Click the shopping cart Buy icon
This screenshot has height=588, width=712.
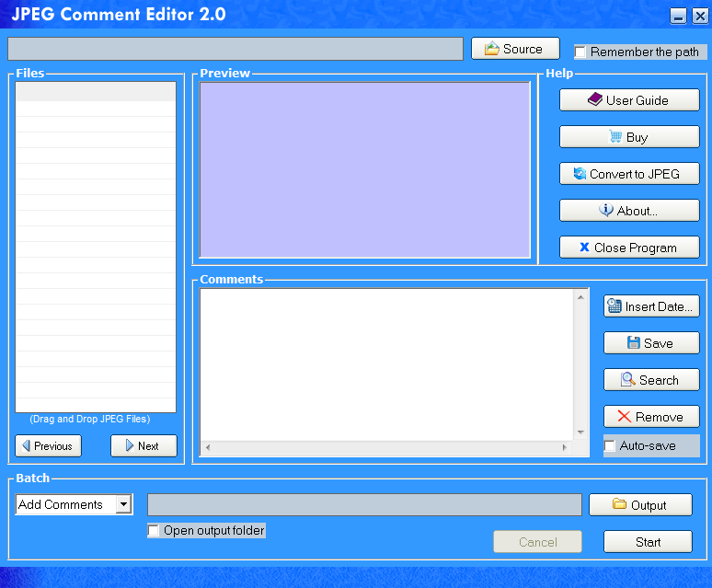[x=615, y=136]
